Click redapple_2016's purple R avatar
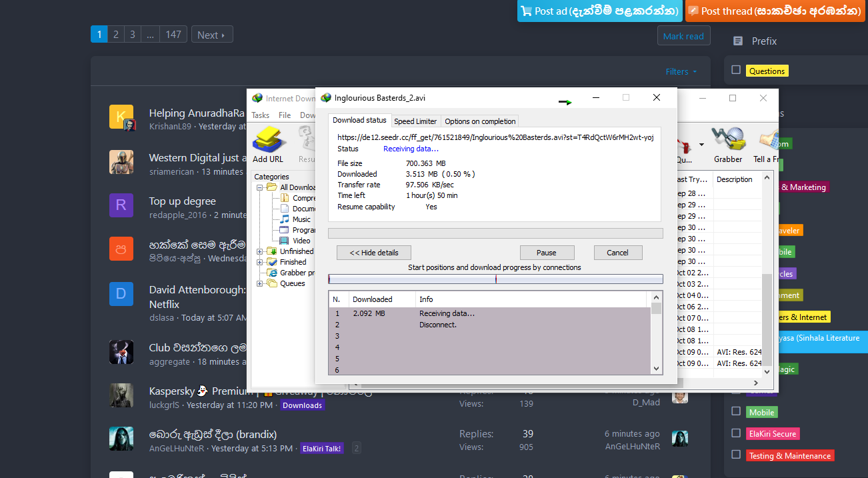The image size is (868, 478). tap(121, 205)
